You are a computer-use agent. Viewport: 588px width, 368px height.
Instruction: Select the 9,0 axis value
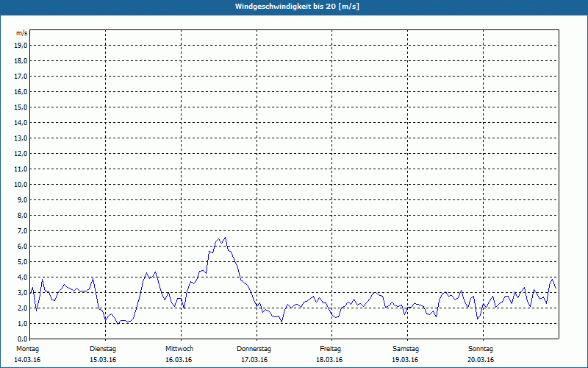tap(22, 199)
